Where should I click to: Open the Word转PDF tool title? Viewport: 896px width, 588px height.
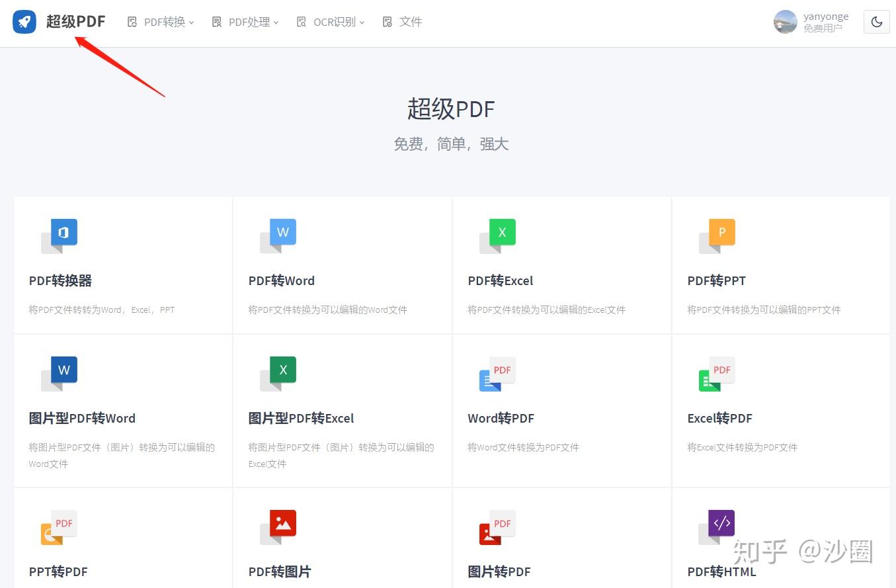[x=501, y=418]
